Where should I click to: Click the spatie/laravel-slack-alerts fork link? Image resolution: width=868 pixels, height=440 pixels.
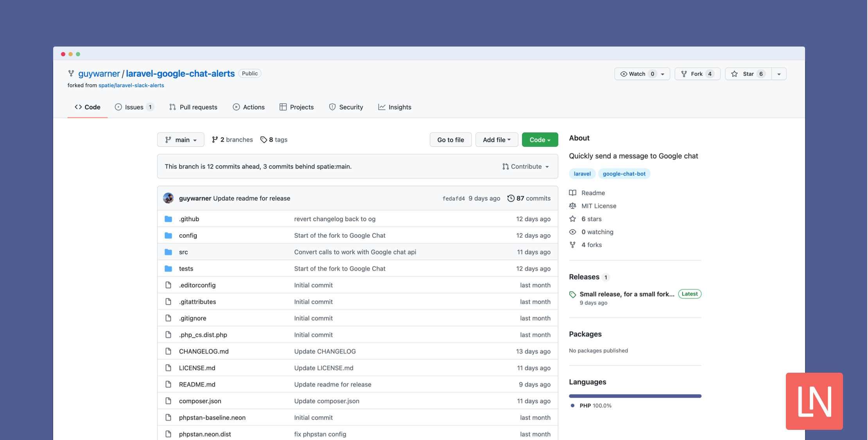tap(131, 85)
